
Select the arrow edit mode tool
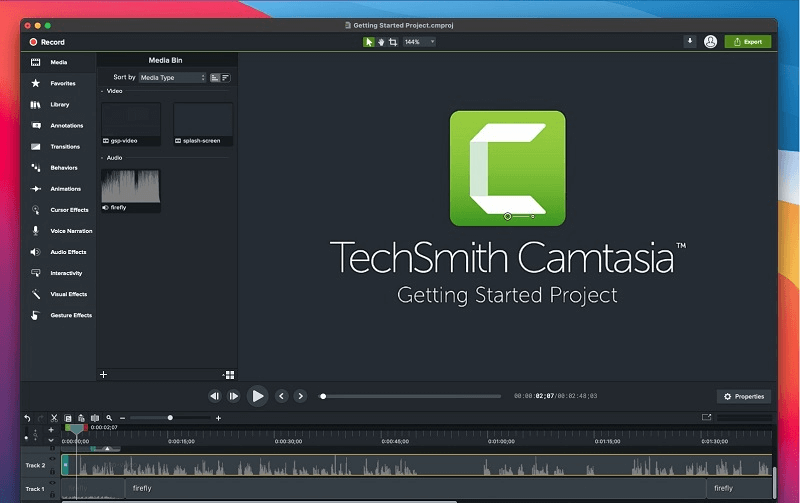coord(368,42)
